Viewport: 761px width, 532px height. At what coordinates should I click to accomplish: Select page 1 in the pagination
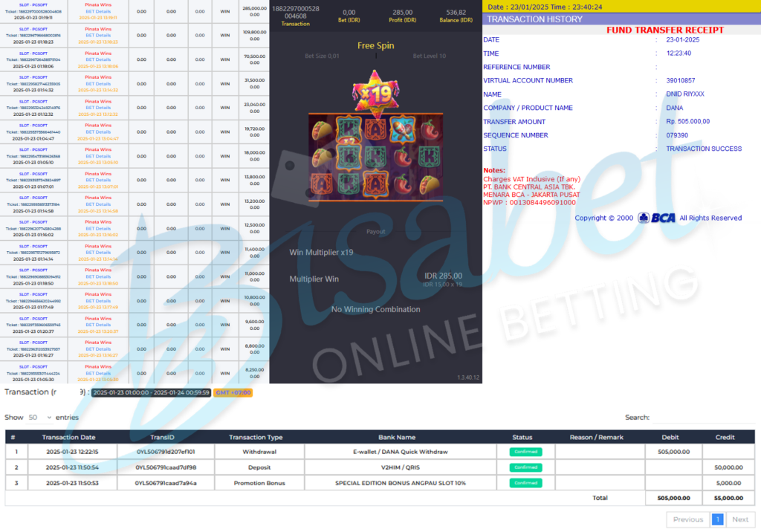[x=718, y=519]
